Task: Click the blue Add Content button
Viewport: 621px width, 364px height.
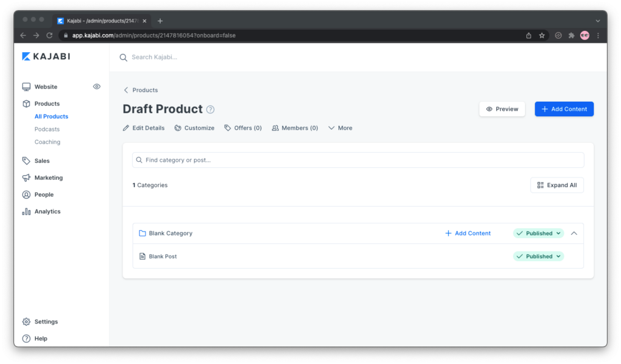Action: pyautogui.click(x=564, y=109)
